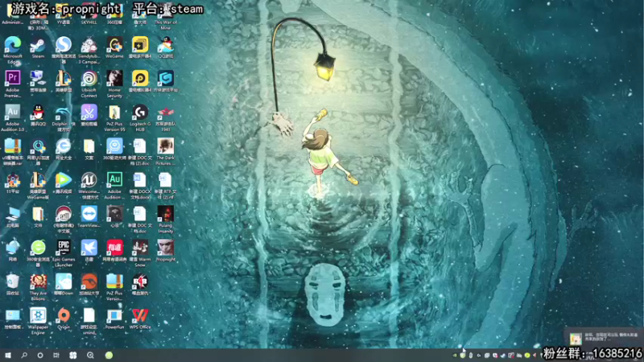Select the Dolphin emulator shortcut

(64, 118)
